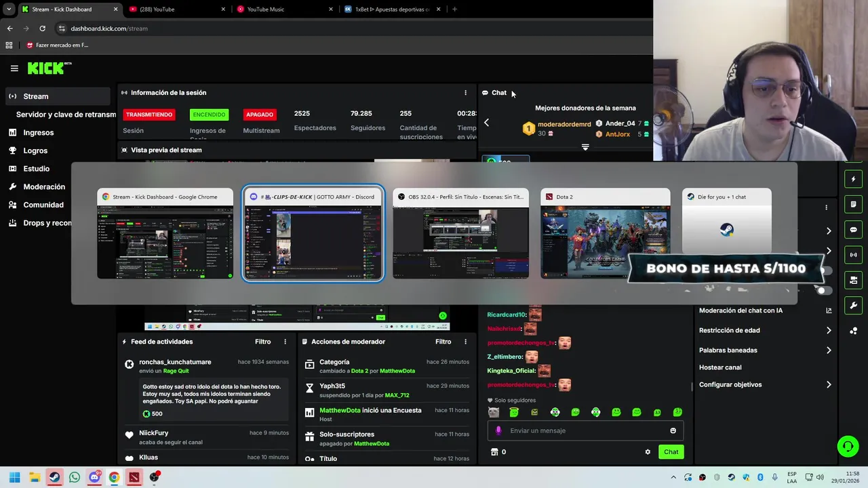Open Información de la sesión options menu

465,93
